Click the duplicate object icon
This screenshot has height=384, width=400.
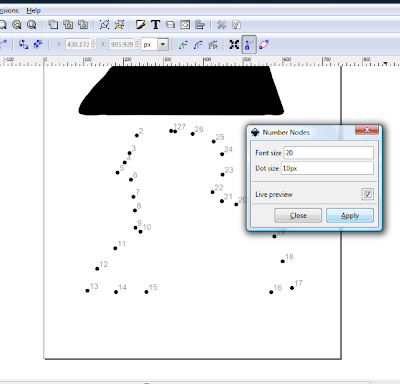(x=53, y=25)
